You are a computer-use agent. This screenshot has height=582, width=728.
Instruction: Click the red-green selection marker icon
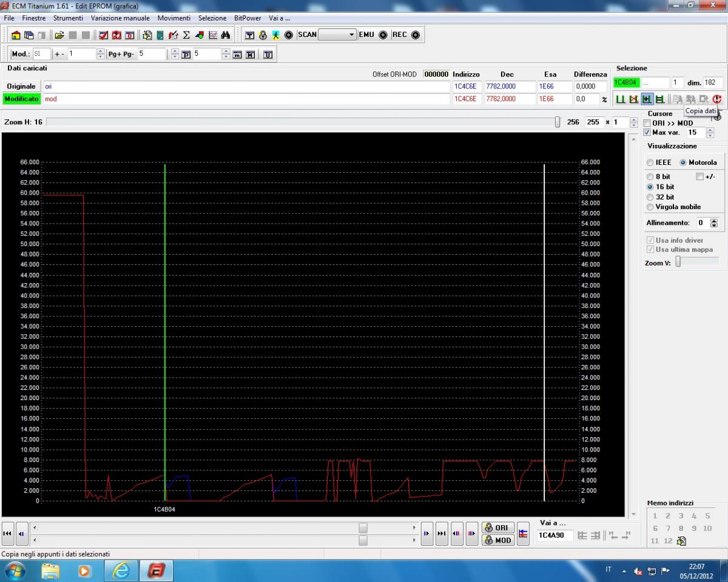point(633,99)
